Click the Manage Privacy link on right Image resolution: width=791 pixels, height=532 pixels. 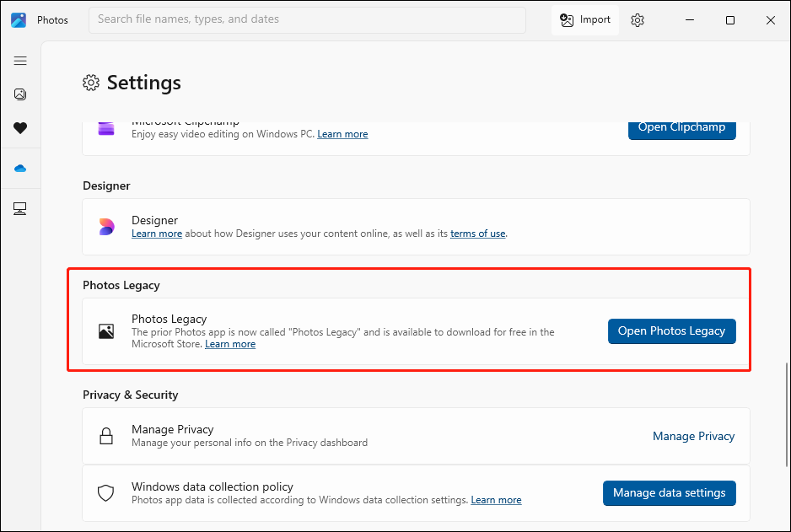[x=694, y=436]
